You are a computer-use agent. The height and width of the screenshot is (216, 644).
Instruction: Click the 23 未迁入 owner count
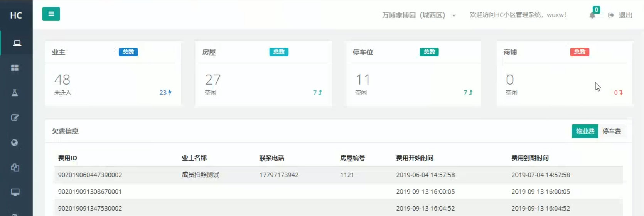click(165, 93)
